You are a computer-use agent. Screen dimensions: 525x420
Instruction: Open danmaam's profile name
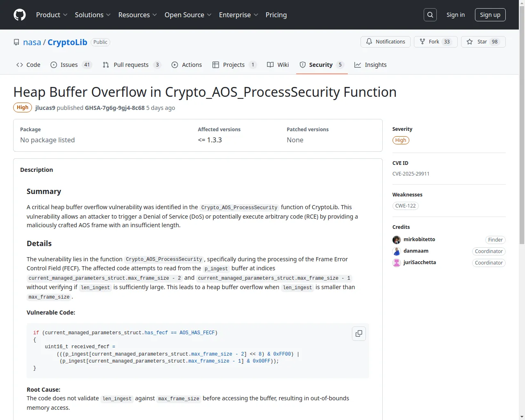416,251
